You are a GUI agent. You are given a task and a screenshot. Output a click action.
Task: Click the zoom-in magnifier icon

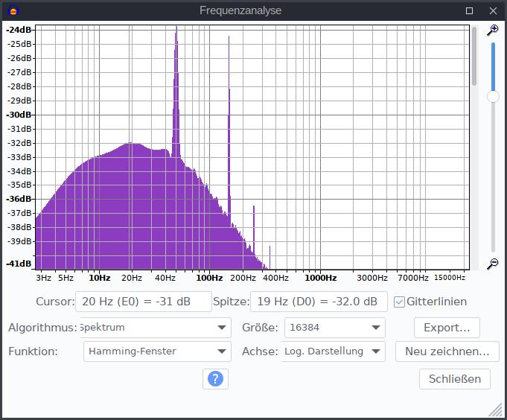[492, 30]
